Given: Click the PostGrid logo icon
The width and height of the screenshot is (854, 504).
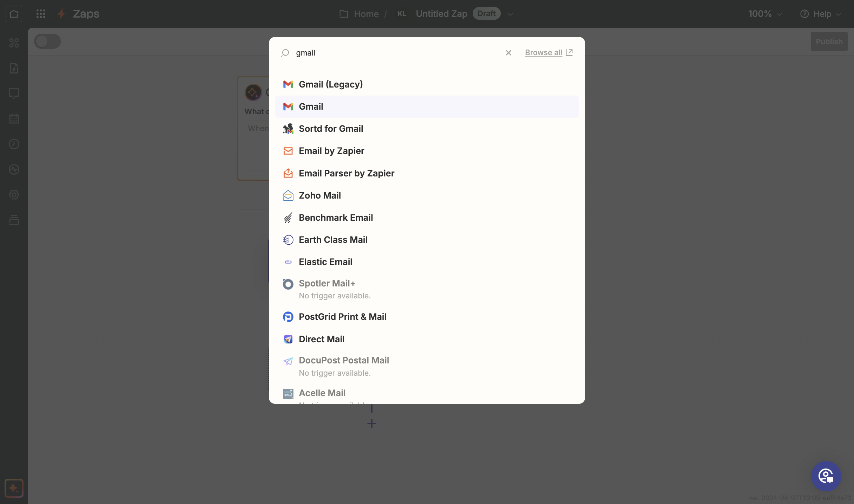Looking at the screenshot, I should 288,317.
